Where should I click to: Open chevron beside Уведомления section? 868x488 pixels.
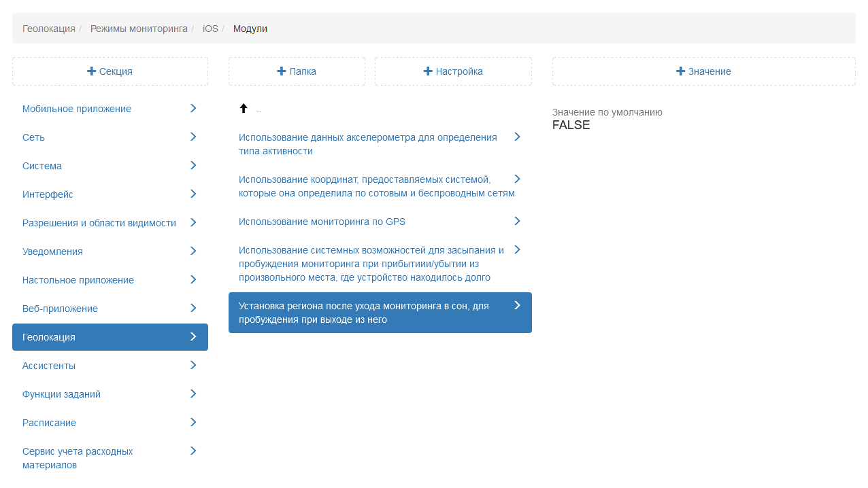[x=193, y=251]
